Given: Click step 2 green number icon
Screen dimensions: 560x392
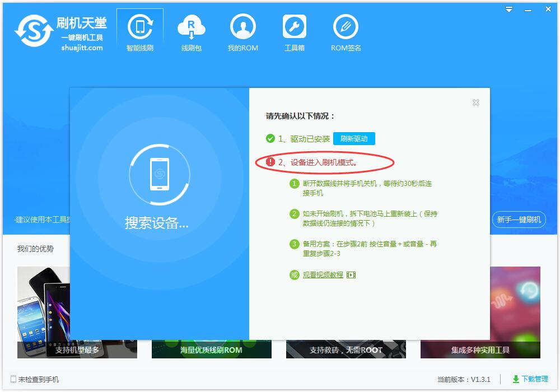Looking at the screenshot, I should 295,214.
